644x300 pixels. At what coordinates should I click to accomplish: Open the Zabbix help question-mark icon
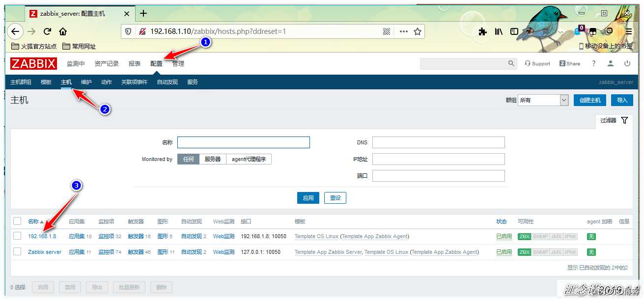593,63
